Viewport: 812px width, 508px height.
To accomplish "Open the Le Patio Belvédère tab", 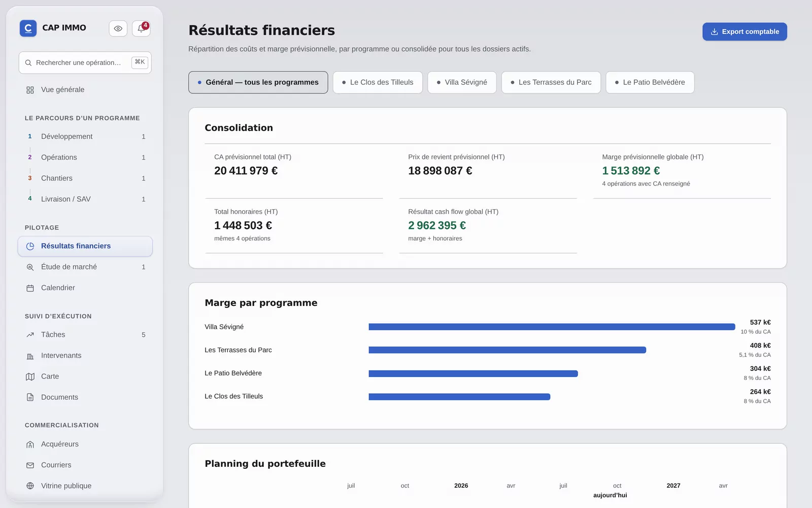I will 650,82.
